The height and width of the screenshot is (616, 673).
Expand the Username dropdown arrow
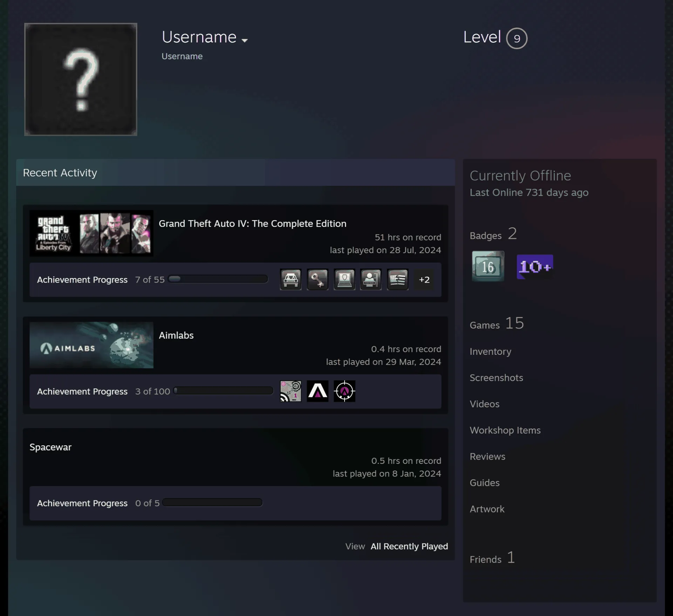245,40
